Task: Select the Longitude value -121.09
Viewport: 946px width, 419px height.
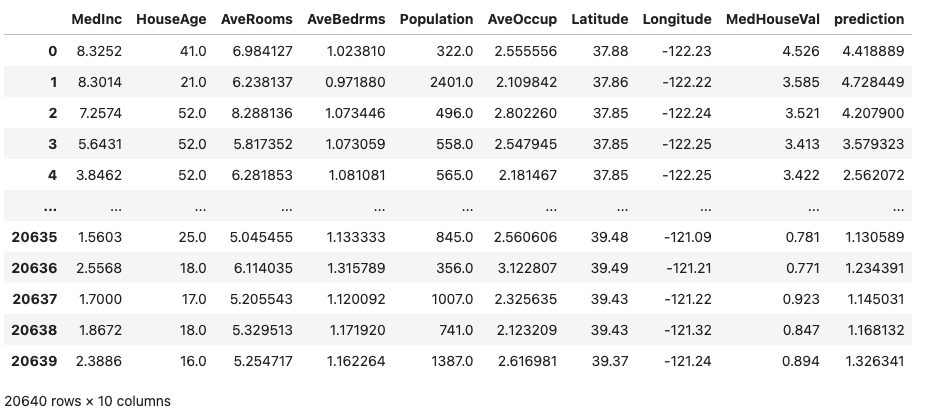Action: point(688,237)
